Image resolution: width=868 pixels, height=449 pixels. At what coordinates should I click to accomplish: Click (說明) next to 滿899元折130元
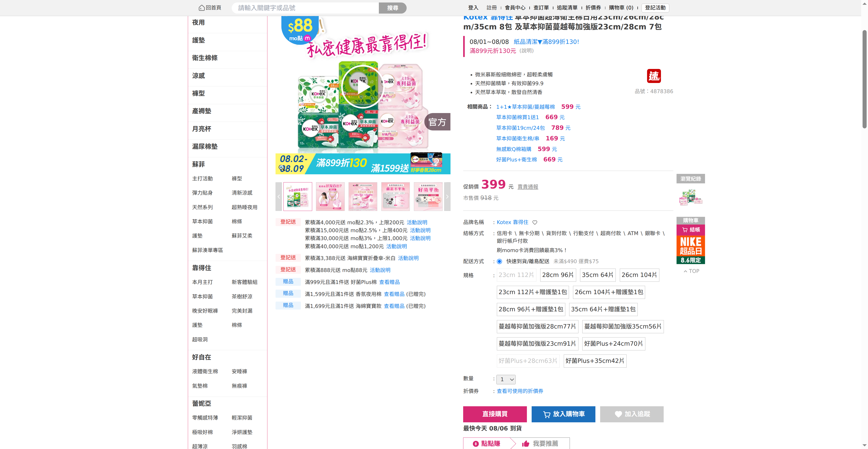527,51
